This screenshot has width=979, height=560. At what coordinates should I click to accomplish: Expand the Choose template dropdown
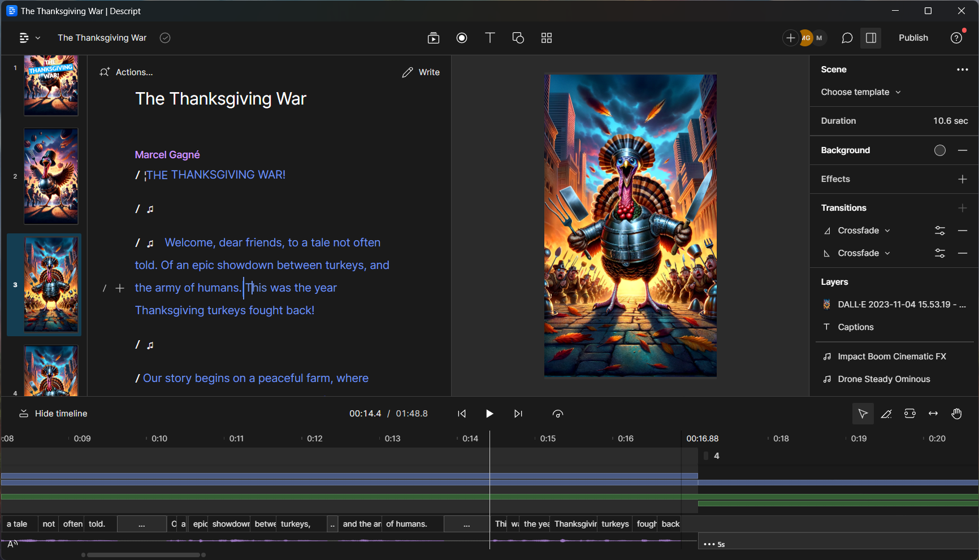tap(860, 92)
